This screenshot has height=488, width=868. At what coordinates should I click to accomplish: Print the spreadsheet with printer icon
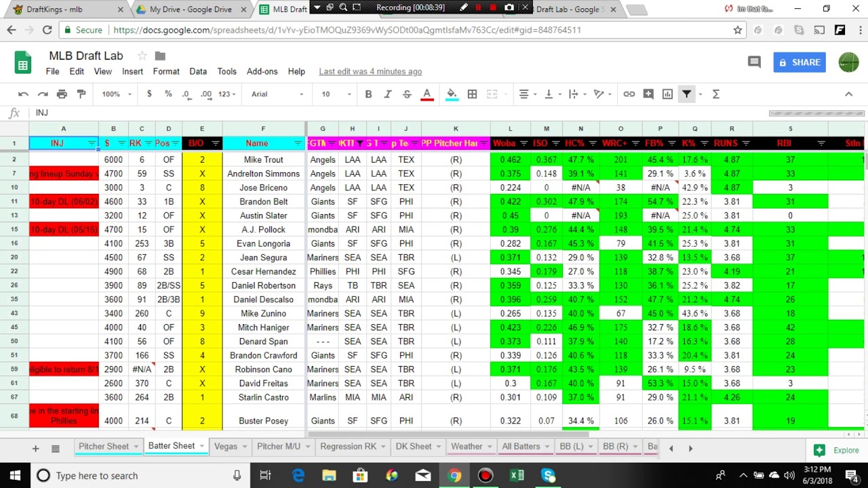(x=62, y=94)
